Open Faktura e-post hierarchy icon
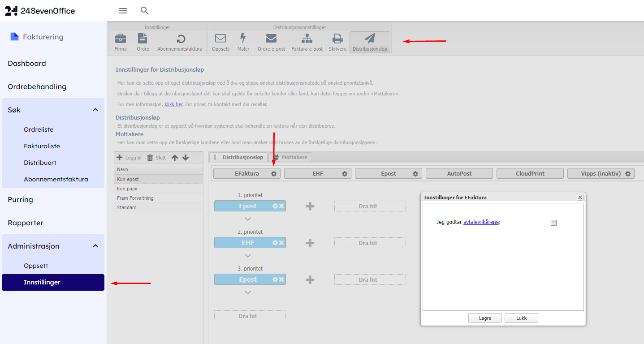 pyautogui.click(x=307, y=39)
